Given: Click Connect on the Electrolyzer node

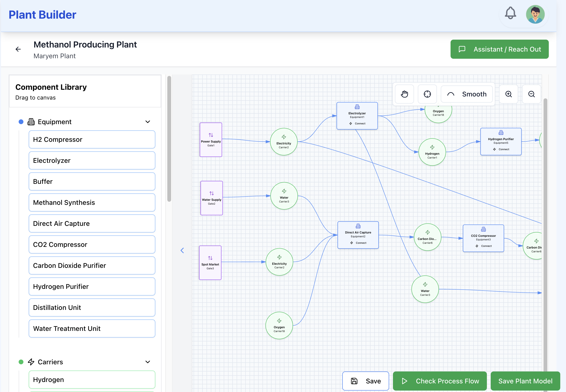Looking at the screenshot, I should (357, 123).
